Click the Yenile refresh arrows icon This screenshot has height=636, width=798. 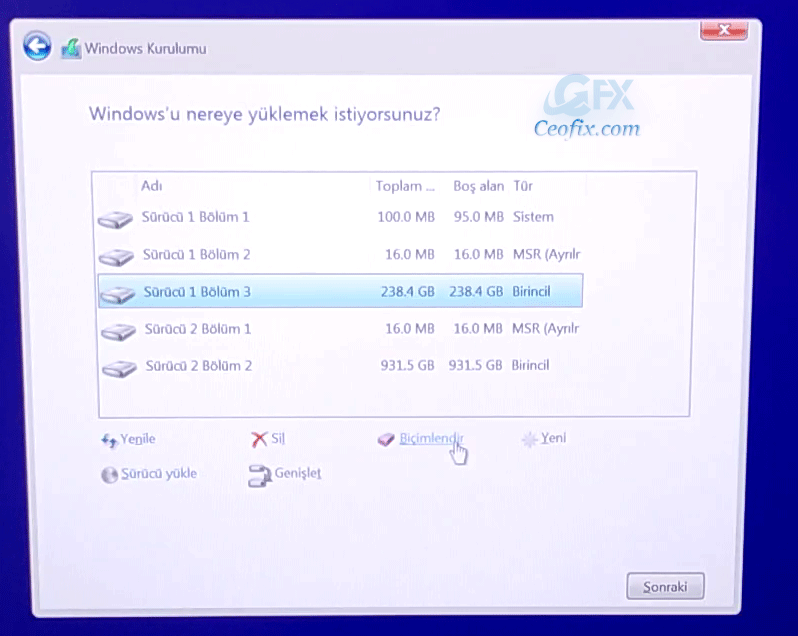(x=109, y=440)
